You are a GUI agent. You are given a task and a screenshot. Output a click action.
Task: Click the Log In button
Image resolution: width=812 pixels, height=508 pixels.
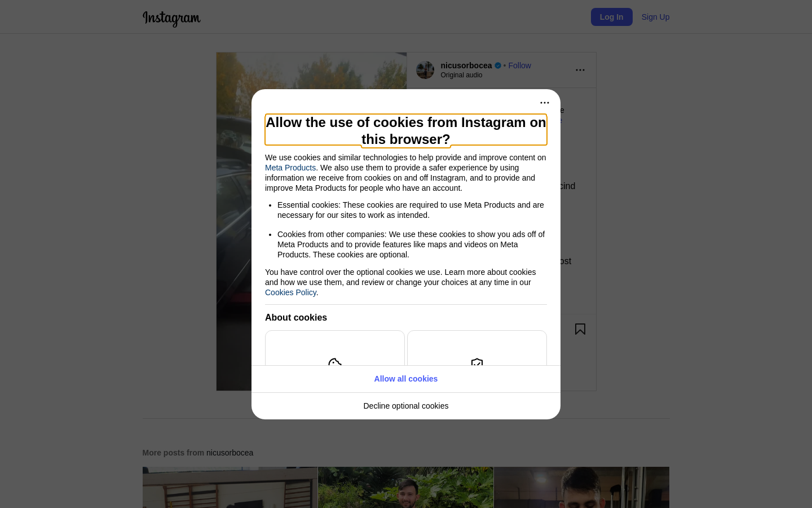612,17
